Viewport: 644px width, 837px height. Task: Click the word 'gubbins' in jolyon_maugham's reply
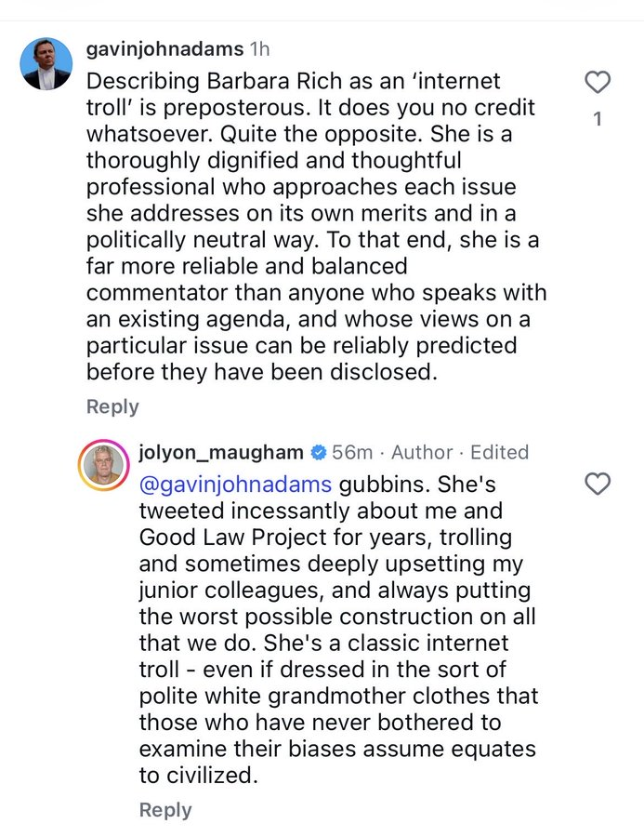pos(384,485)
